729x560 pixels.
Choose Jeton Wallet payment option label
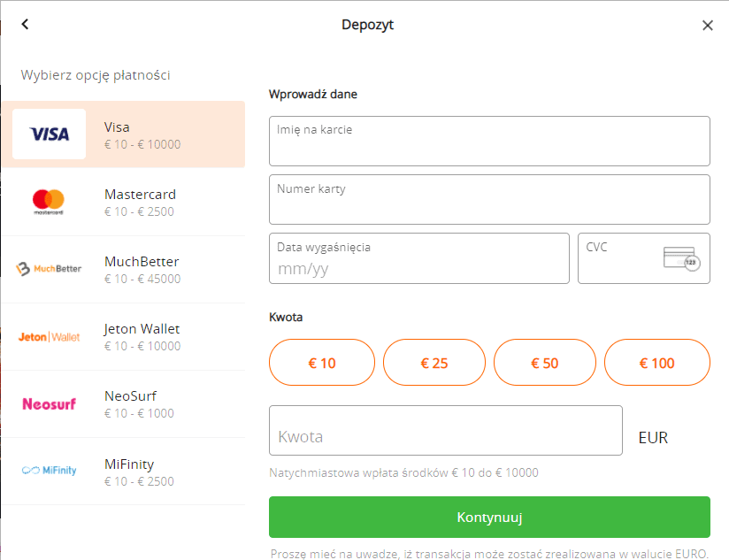pos(142,329)
